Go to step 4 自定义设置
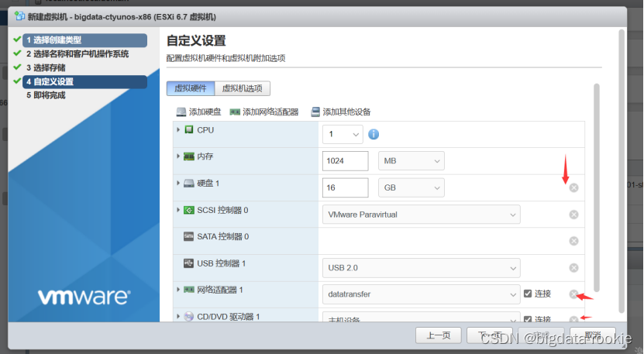Image resolution: width=644 pixels, height=354 pixels. coord(84,82)
